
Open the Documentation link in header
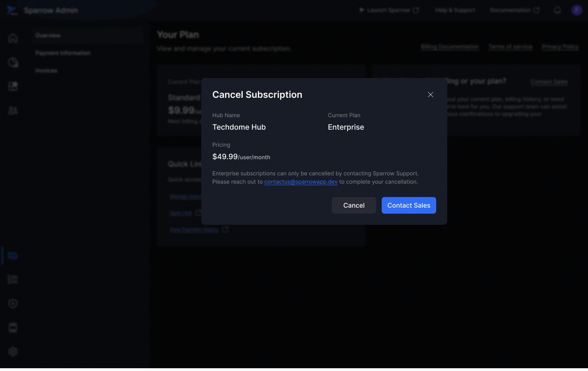[514, 10]
